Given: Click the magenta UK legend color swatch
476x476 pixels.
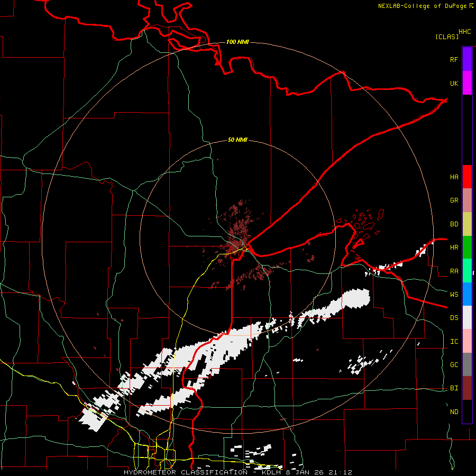Looking at the screenshot, I should point(467,83).
